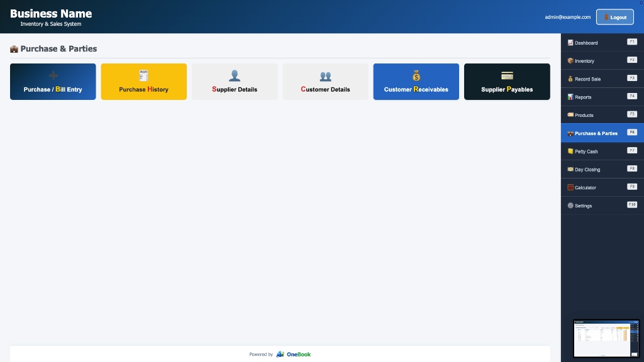Image resolution: width=644 pixels, height=362 pixels.
Task: Open Products in the sidebar
Action: click(602, 115)
